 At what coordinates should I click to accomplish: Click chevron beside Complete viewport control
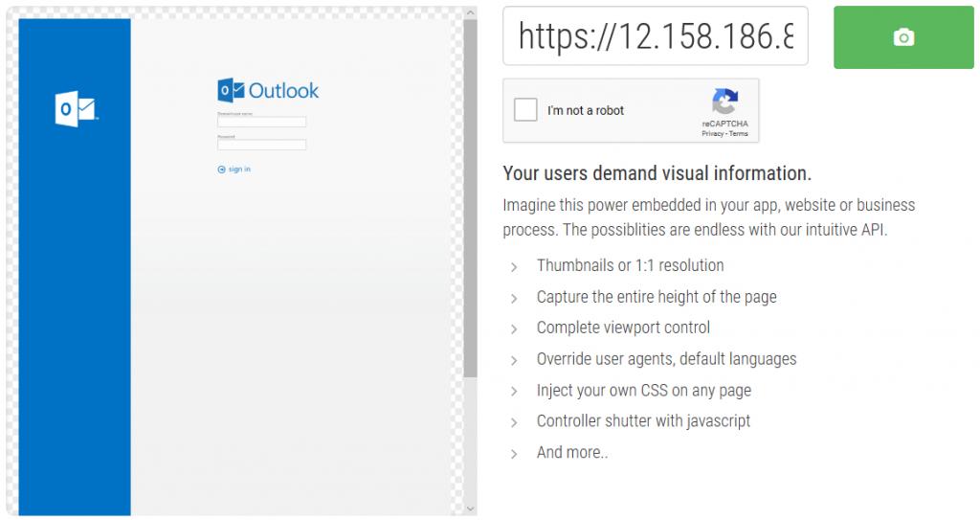coord(514,329)
